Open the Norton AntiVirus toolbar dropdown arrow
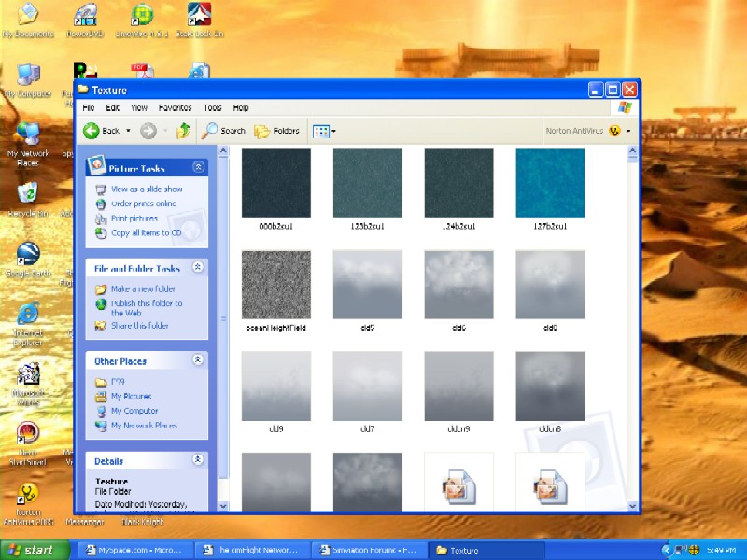The image size is (747, 560). (x=628, y=131)
